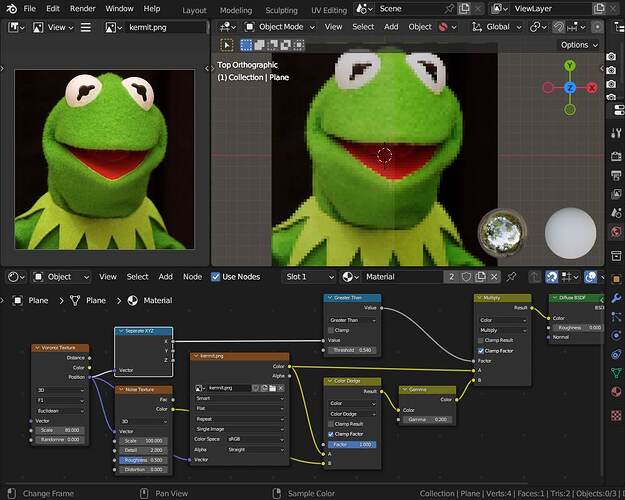Switch to the UV Editing workspace tab
The height and width of the screenshot is (500, 625).
coord(329,10)
